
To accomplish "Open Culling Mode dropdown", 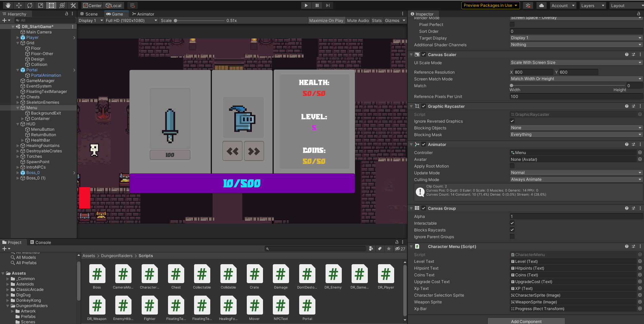I will coord(576,179).
